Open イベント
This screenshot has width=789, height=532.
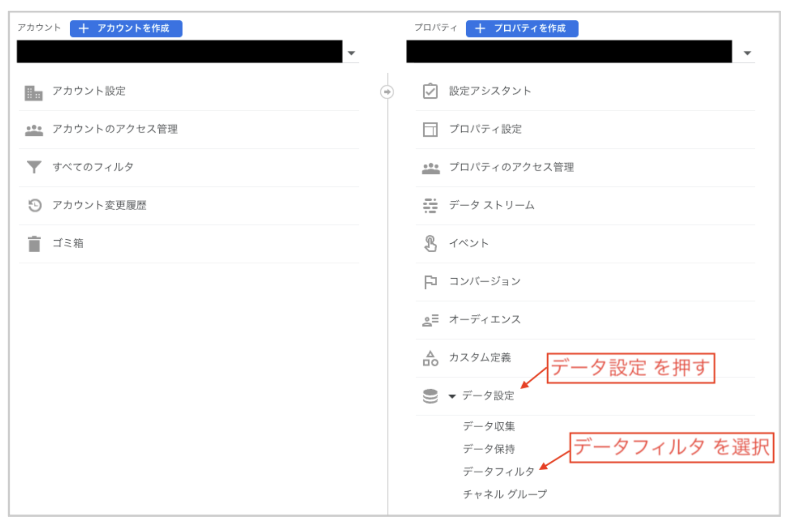[x=469, y=243]
